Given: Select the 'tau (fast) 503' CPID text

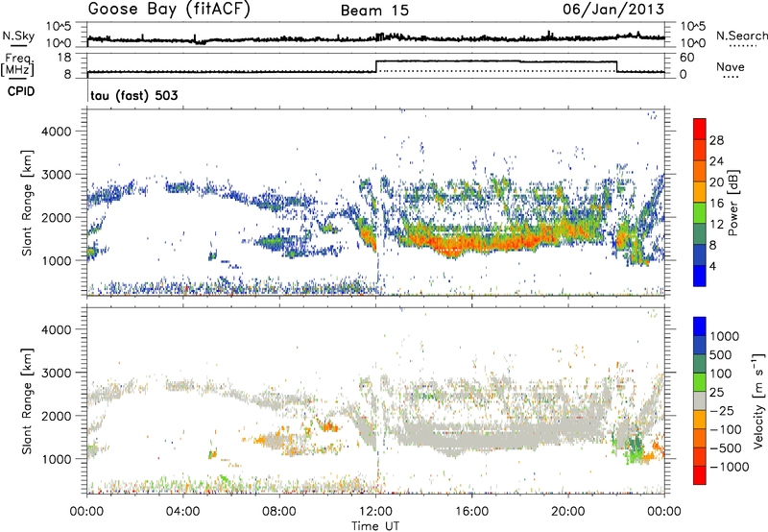Looking at the screenshot, I should tap(134, 95).
